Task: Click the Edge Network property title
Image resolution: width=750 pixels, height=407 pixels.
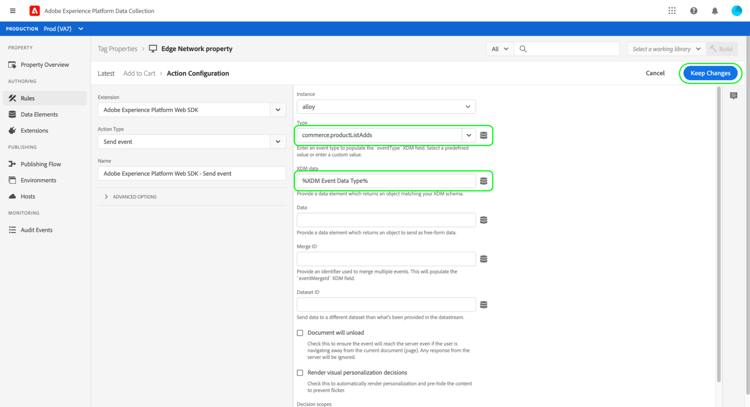Action: point(197,49)
